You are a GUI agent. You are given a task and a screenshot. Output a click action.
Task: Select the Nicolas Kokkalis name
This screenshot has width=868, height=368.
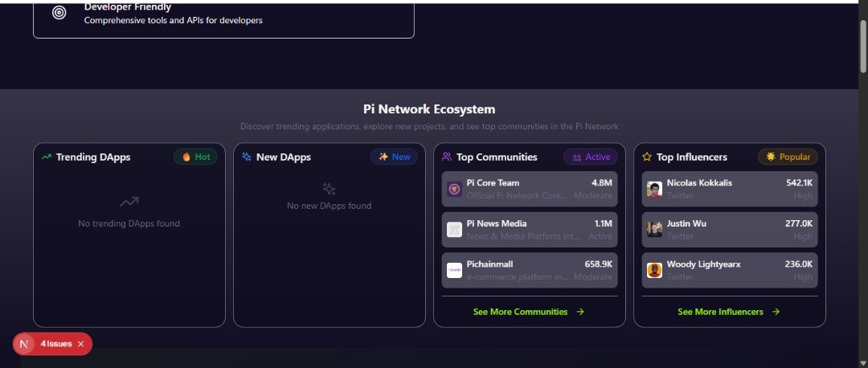699,183
